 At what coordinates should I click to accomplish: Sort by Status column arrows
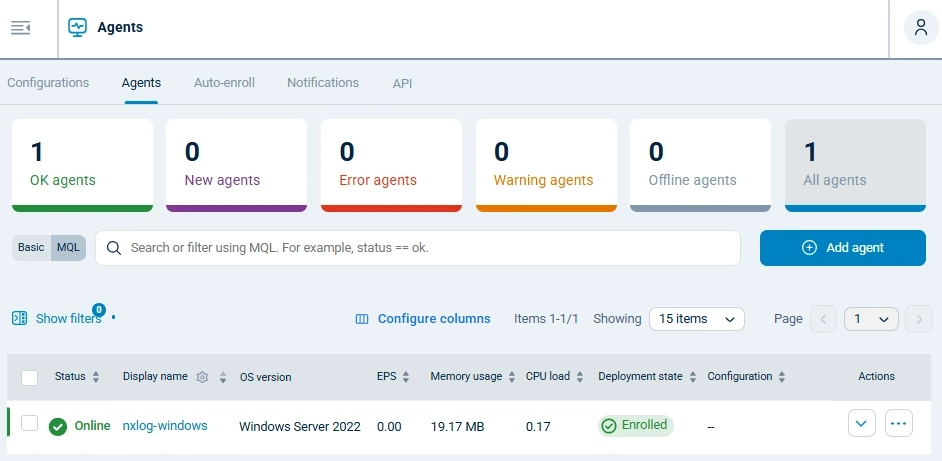coord(96,377)
